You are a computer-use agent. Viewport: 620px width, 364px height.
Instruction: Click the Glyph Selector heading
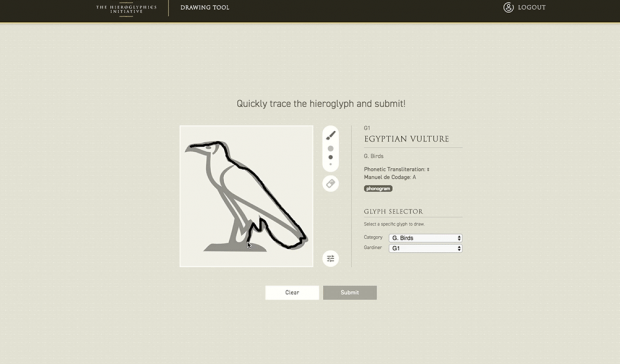point(393,211)
